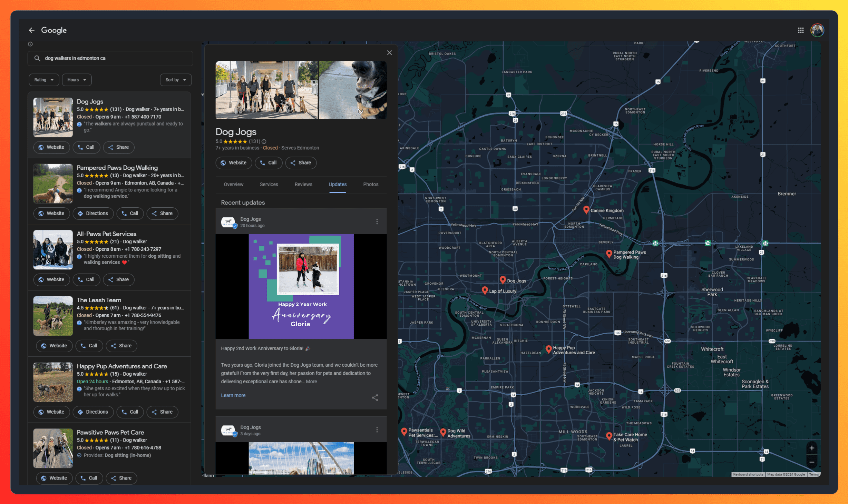
Task: Open the Pampered Paws Dog Walking listing title
Action: tap(117, 168)
